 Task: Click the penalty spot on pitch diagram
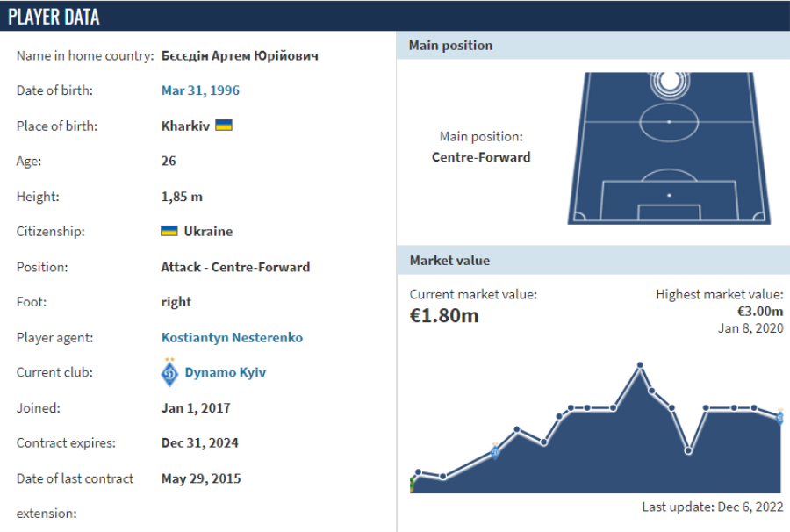tap(669, 195)
